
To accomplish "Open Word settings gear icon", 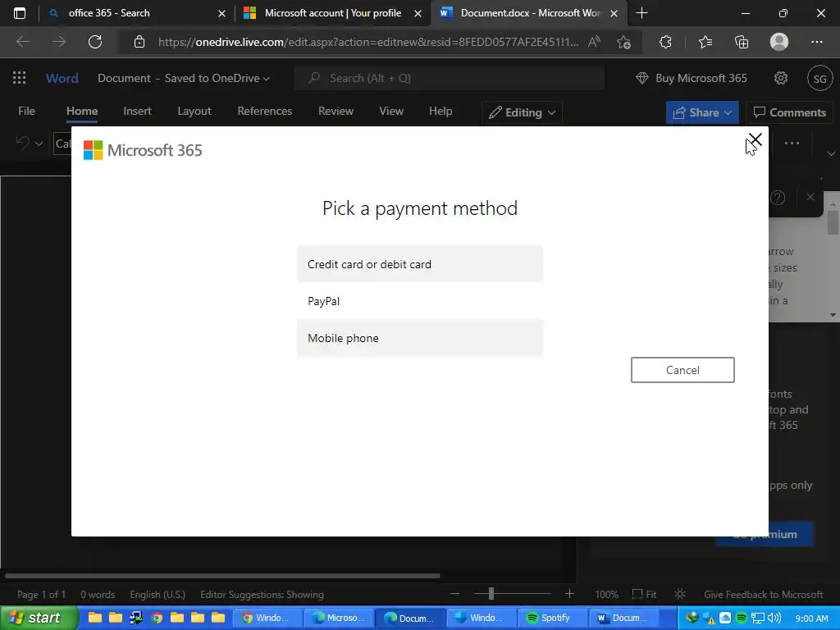I will pos(781,78).
